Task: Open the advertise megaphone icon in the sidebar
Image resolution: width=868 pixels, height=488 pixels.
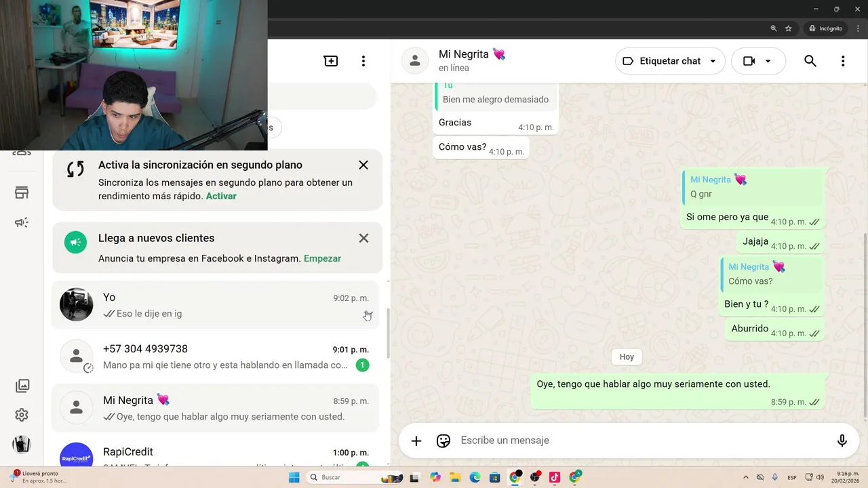Action: click(x=22, y=222)
